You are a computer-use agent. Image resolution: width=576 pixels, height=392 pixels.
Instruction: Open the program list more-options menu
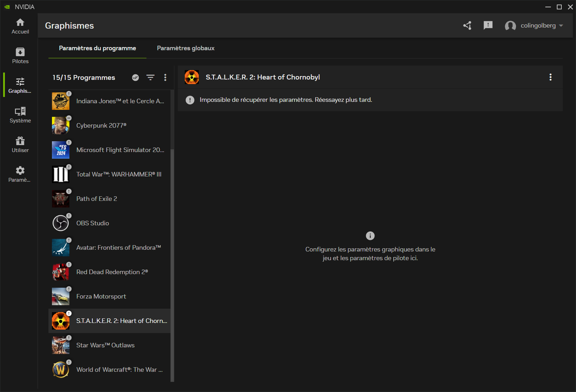coord(165,77)
